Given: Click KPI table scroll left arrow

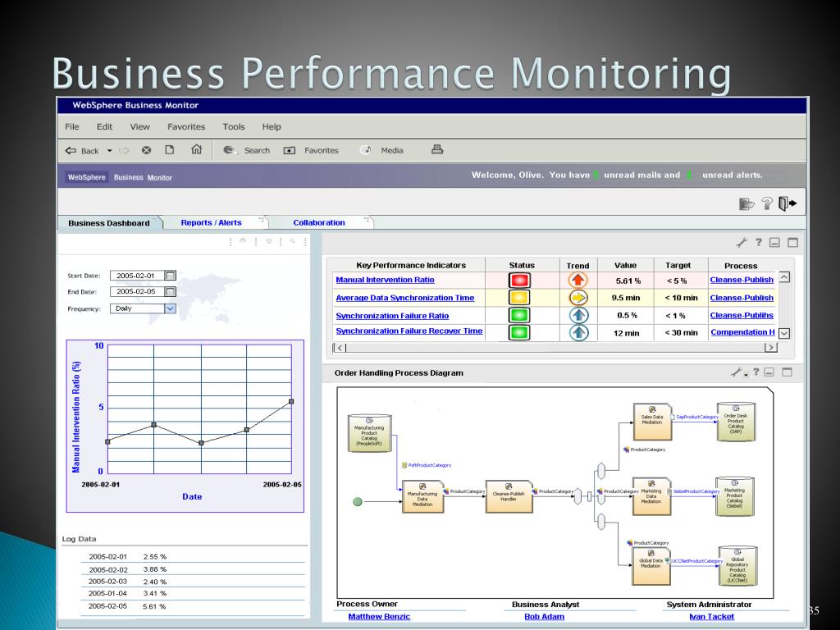Looking at the screenshot, I should pos(340,348).
